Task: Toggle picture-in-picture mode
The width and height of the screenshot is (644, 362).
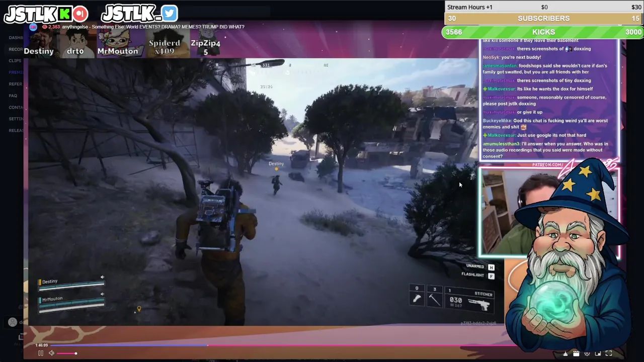Action: click(x=598, y=353)
